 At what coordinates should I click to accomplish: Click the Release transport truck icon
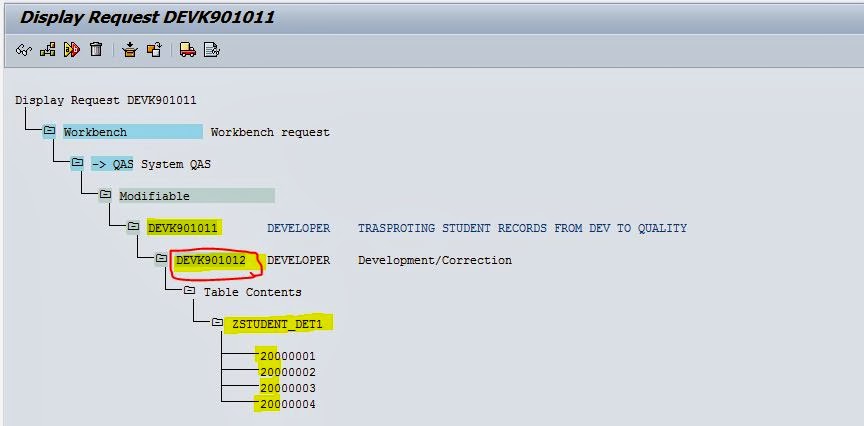(x=187, y=50)
